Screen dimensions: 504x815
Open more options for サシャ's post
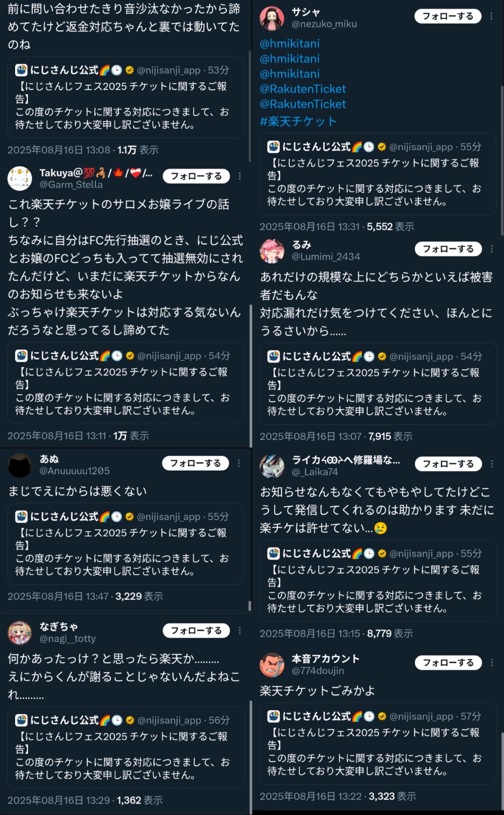(x=491, y=17)
